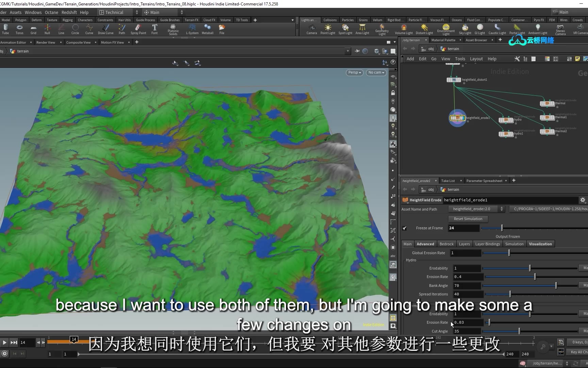Select the Torus shelf tool
The image size is (588, 368).
coord(19,29)
